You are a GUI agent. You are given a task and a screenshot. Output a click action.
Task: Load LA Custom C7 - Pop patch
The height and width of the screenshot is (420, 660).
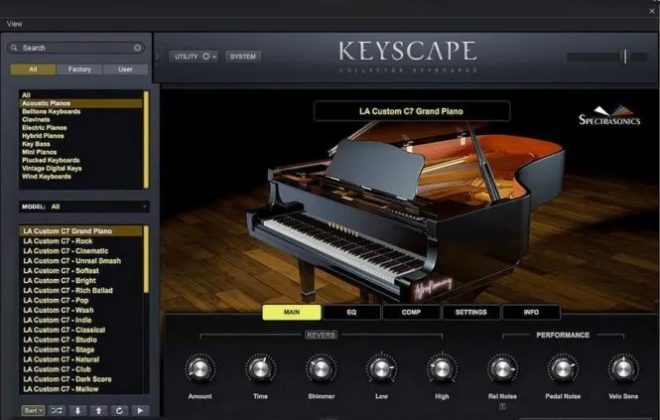click(81, 300)
